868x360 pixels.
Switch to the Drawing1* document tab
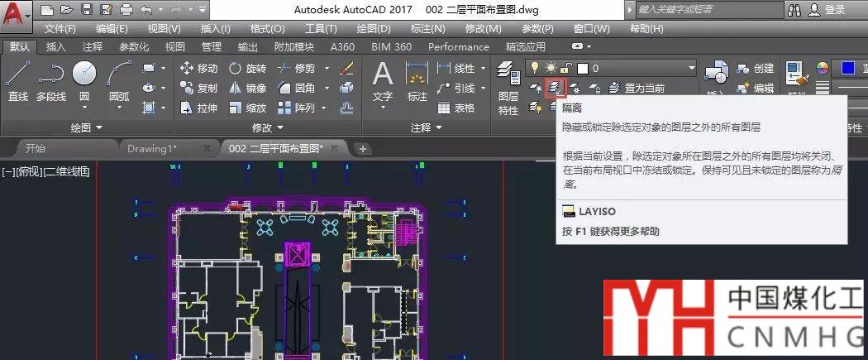(164, 148)
